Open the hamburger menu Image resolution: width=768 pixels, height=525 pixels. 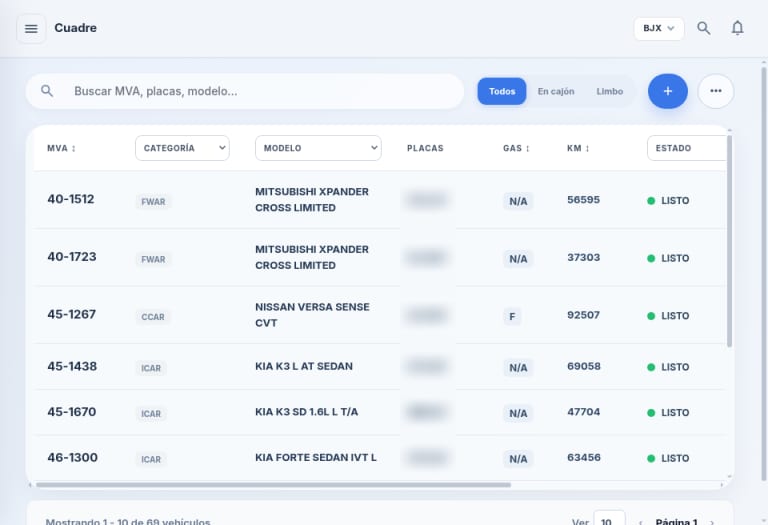[31, 29]
